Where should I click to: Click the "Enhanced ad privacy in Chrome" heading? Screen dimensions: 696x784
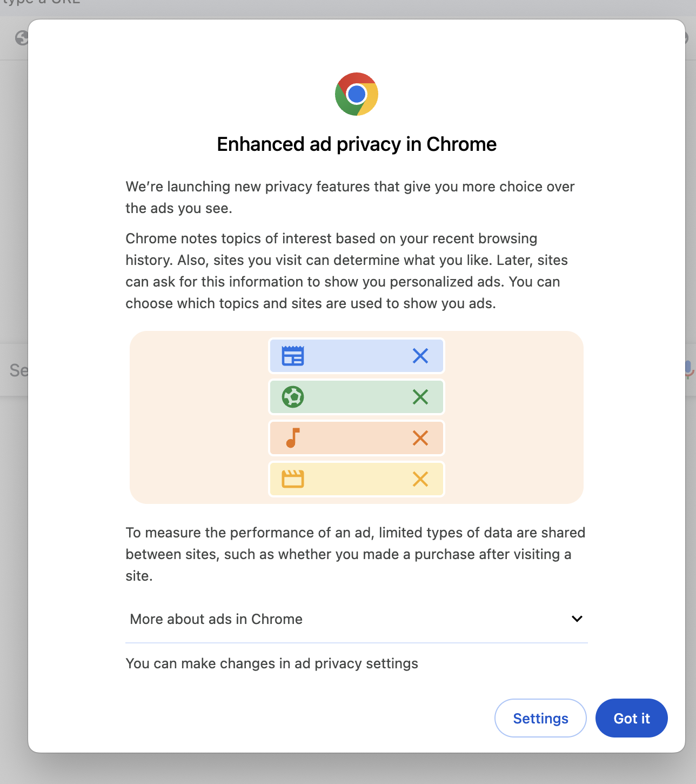[x=357, y=144]
